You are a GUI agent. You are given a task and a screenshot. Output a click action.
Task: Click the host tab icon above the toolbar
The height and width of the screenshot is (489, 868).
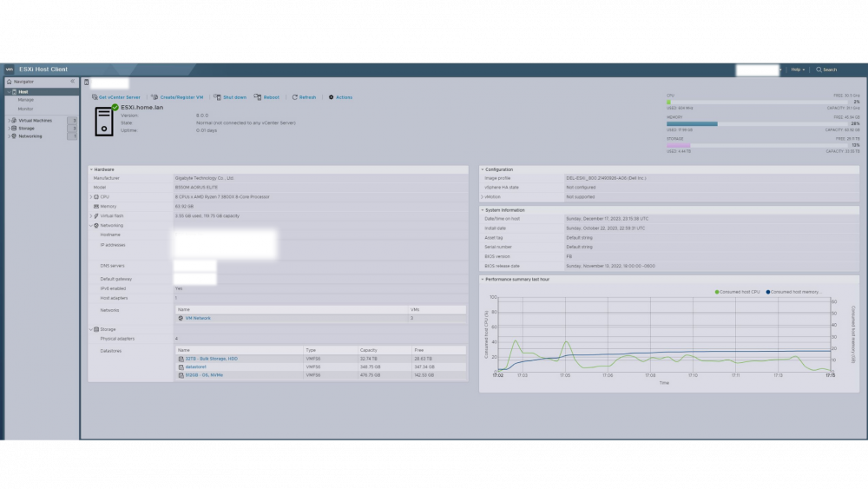pyautogui.click(x=86, y=83)
